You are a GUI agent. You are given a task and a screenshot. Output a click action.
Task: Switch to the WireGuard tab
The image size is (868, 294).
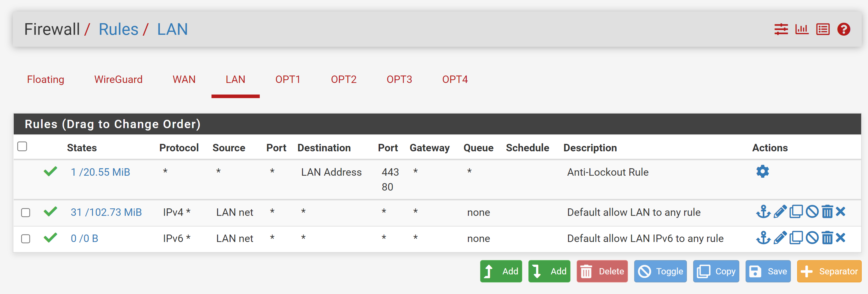pos(118,79)
